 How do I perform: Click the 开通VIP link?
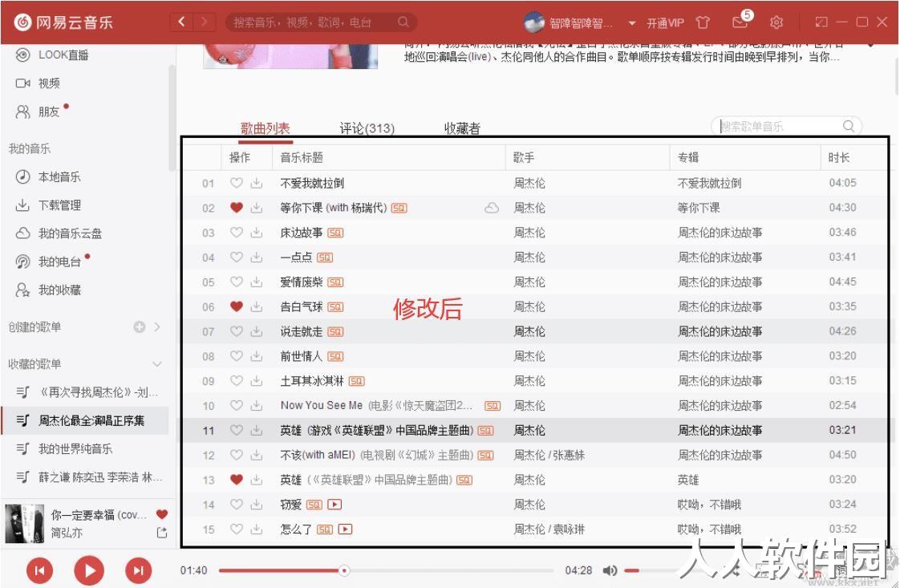[665, 23]
